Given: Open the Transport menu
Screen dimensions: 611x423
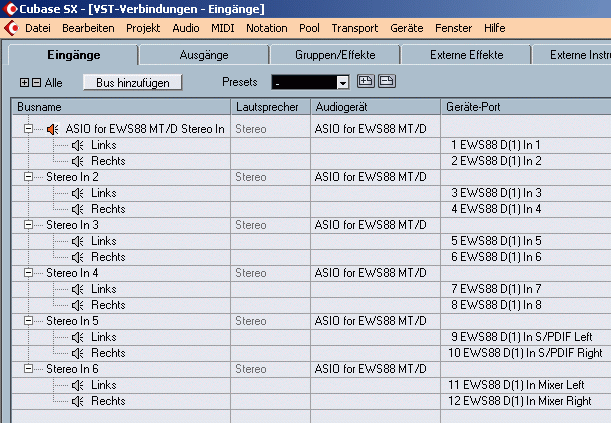Looking at the screenshot, I should click(354, 28).
